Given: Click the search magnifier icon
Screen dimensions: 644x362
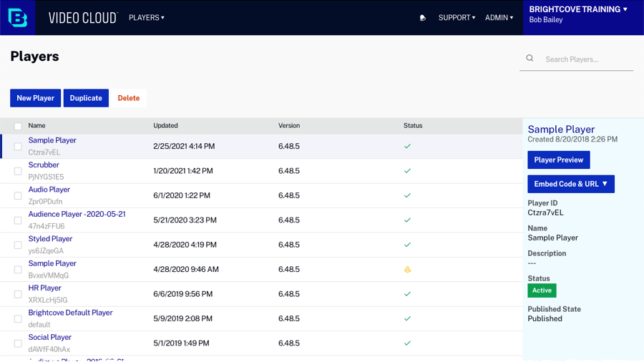Looking at the screenshot, I should pos(530,59).
